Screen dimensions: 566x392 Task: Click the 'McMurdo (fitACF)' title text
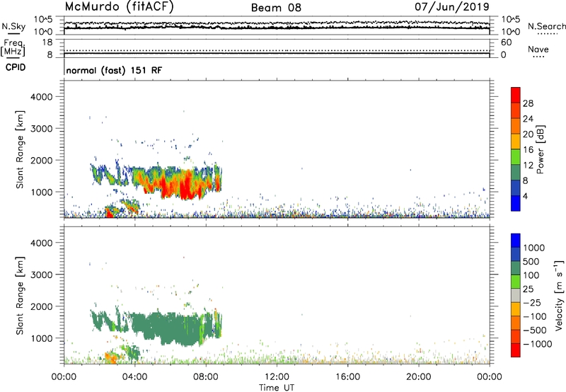(119, 7)
